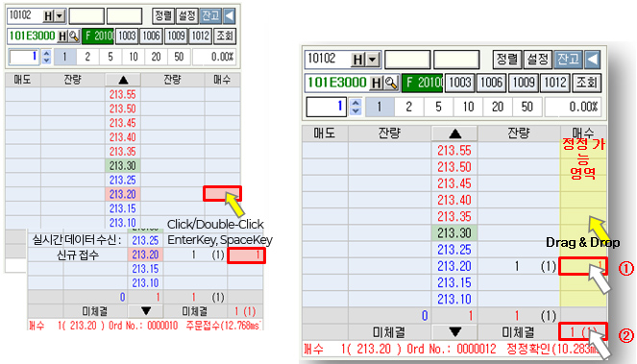Open account dropdown 10102 in right panel
This screenshot has width=637, height=364.
pos(373,61)
